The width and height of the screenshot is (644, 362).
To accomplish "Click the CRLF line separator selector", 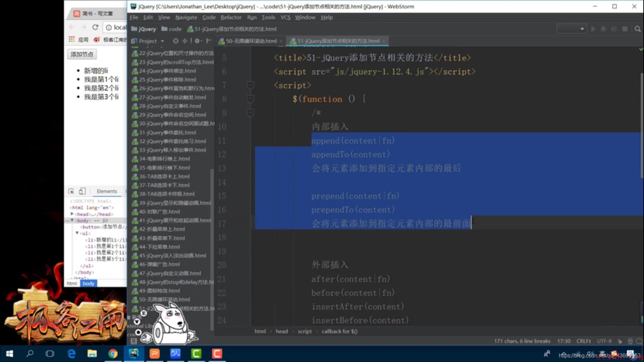I will point(584,341).
